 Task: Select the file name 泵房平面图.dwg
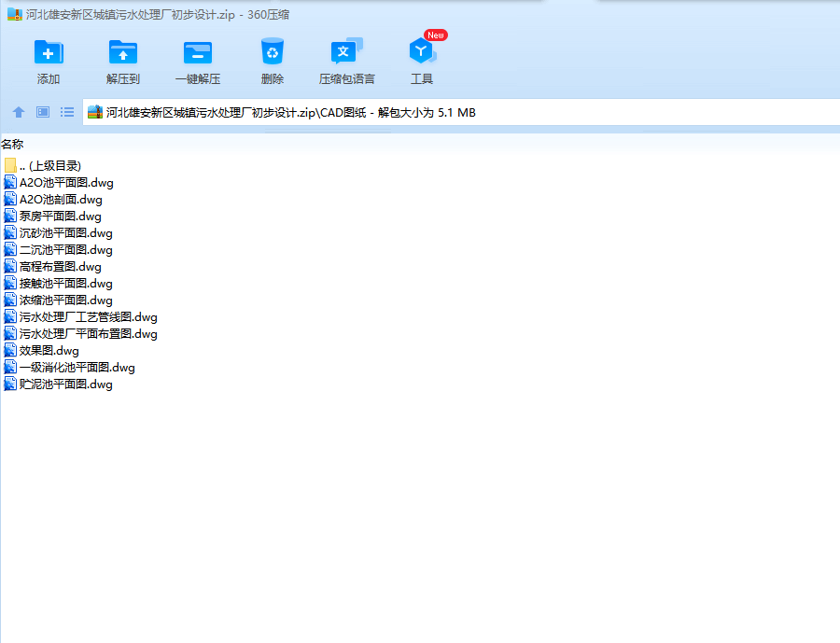click(60, 217)
